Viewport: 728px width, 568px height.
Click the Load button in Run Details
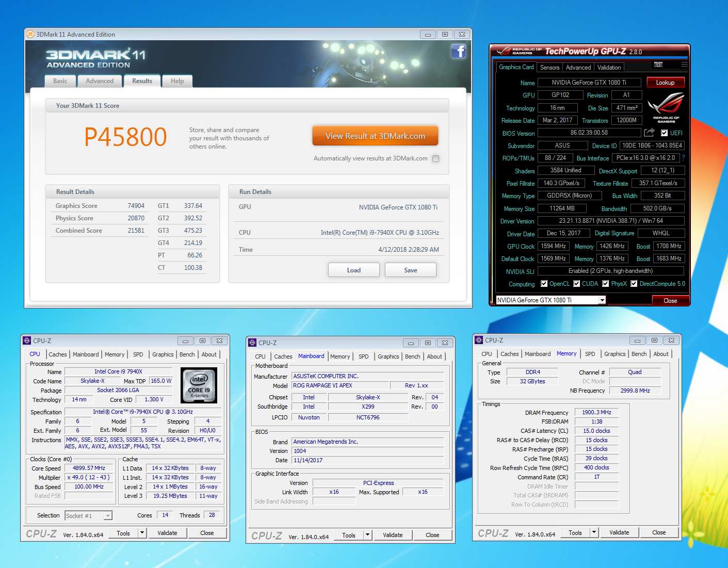354,270
